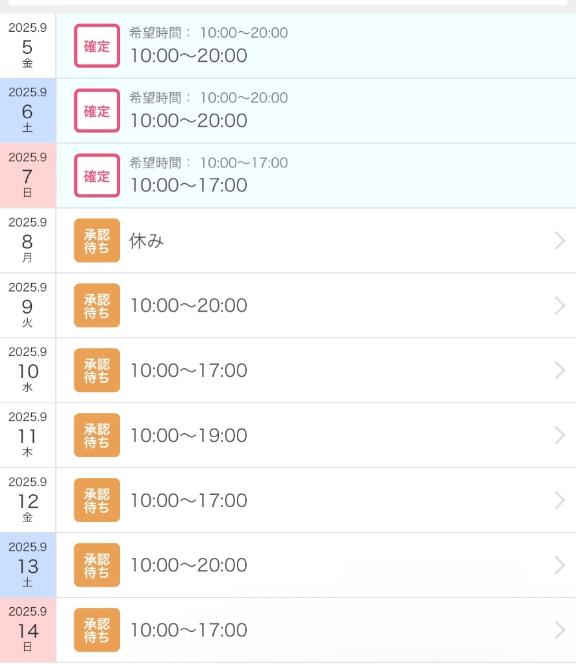Click the 確定 badge for September 5
576x664 pixels.
[x=97, y=46]
